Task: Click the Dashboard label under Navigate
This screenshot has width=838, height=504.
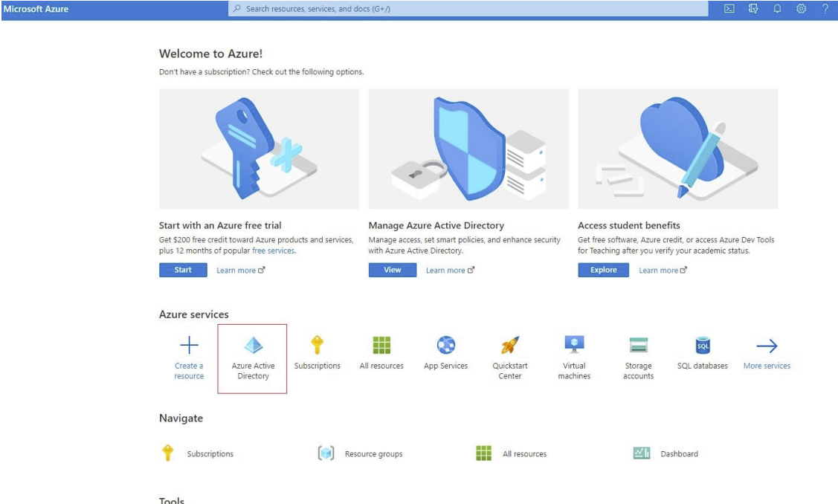Action: coord(680,453)
